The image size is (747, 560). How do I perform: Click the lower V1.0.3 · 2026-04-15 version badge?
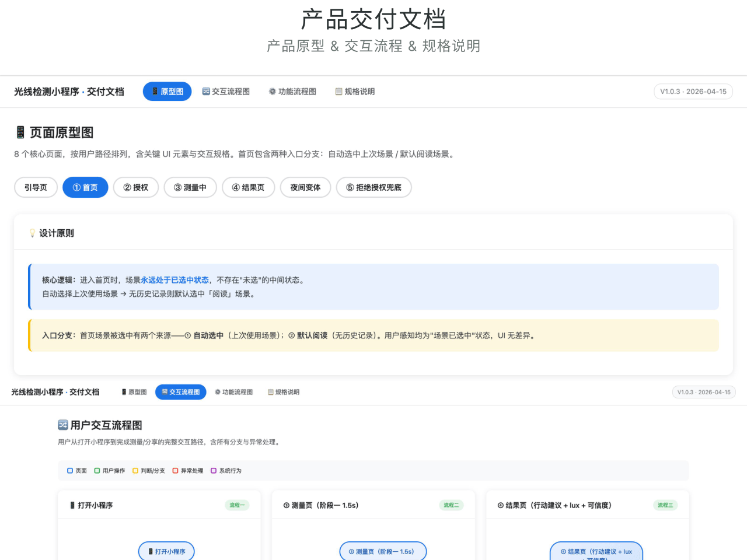coord(704,392)
